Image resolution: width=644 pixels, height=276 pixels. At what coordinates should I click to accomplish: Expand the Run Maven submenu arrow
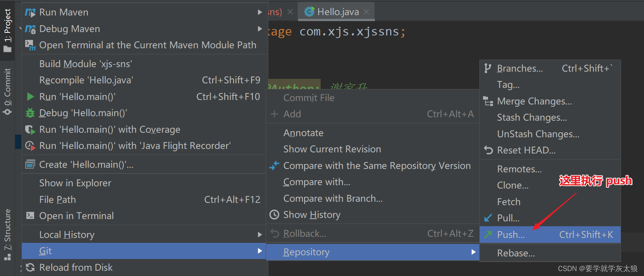[260, 12]
